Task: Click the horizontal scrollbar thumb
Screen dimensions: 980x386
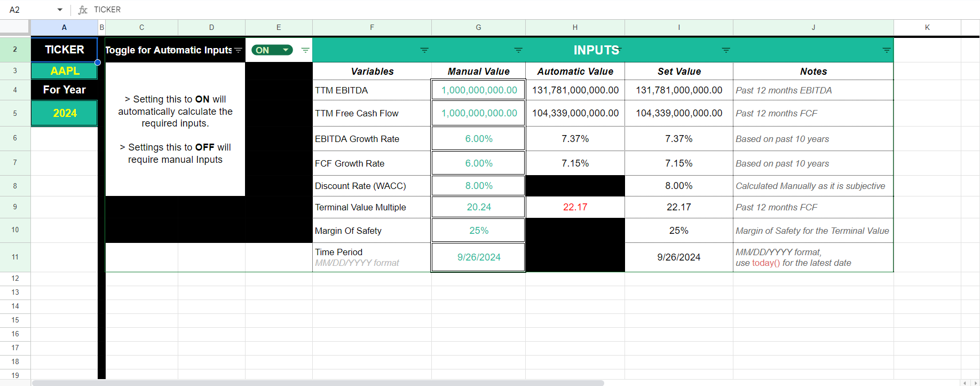Action: (x=318, y=383)
